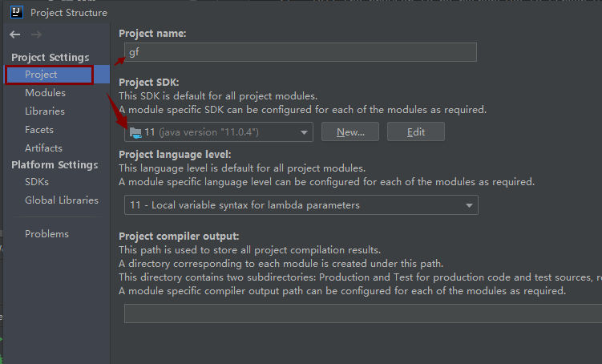Click the forward arrow navigation icon
Viewport: 602px width, 364px height.
point(37,34)
